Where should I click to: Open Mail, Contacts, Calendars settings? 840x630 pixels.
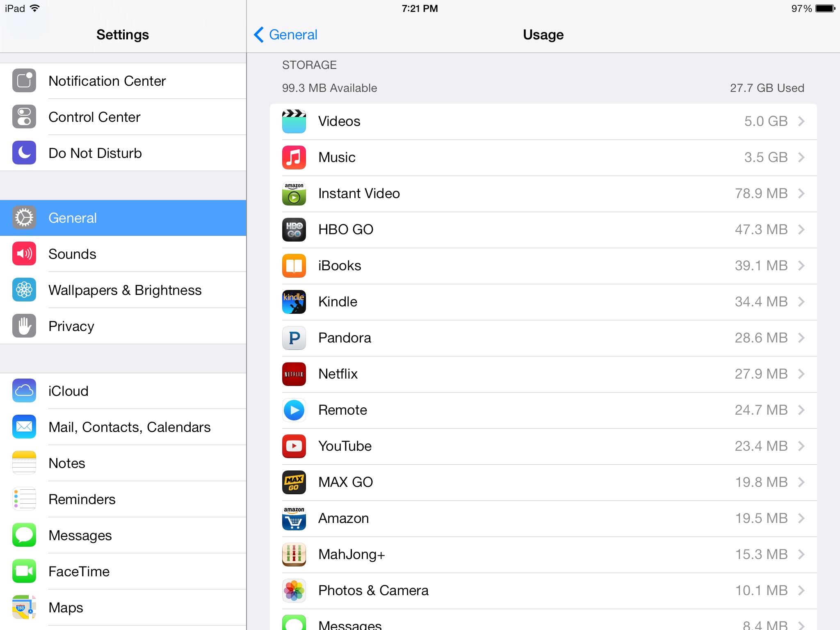click(x=123, y=427)
